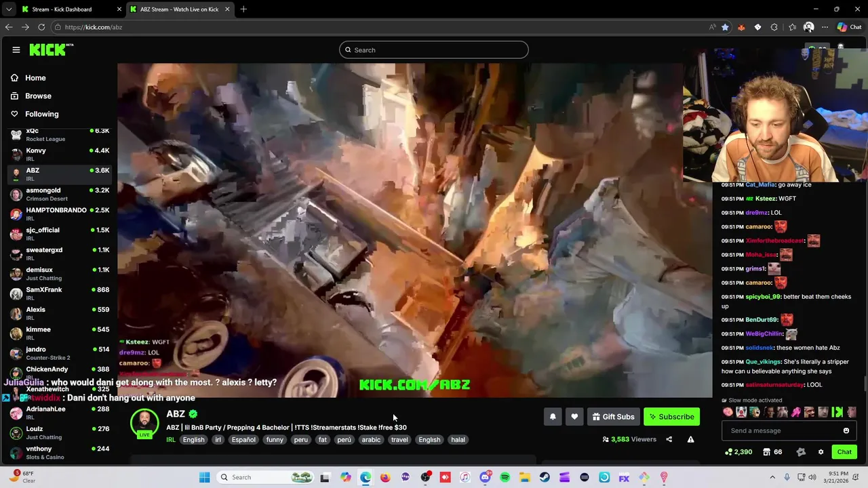Click the travel tag
The image size is (868, 488).
coord(399,440)
